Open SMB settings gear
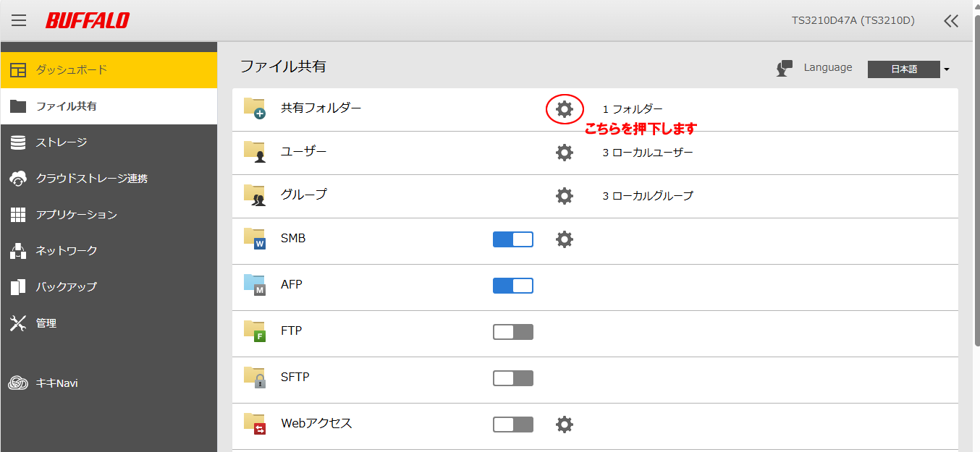The image size is (980, 452). pyautogui.click(x=565, y=239)
